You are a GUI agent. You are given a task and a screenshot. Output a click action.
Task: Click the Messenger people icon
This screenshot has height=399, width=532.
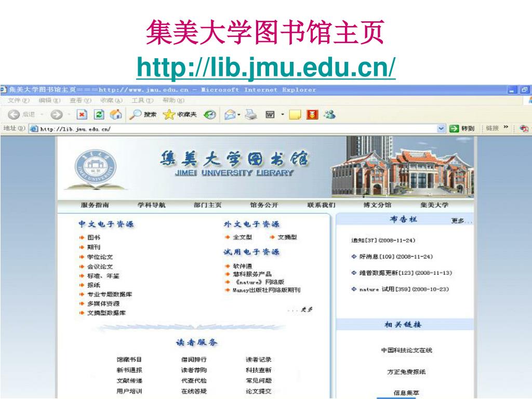[329, 114]
